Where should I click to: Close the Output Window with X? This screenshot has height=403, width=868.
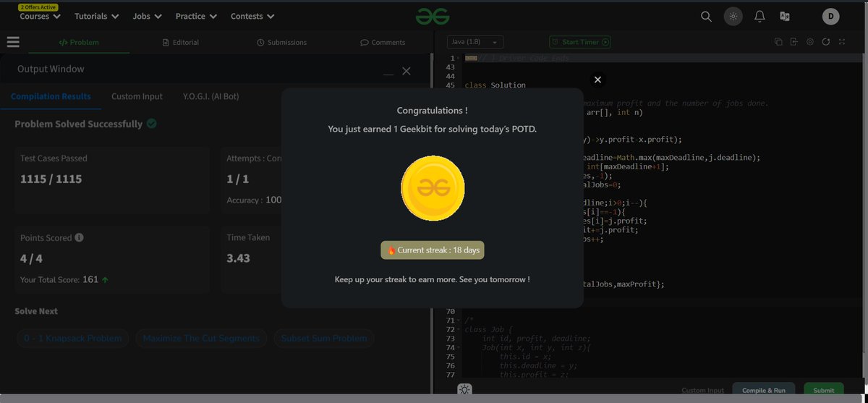407,71
